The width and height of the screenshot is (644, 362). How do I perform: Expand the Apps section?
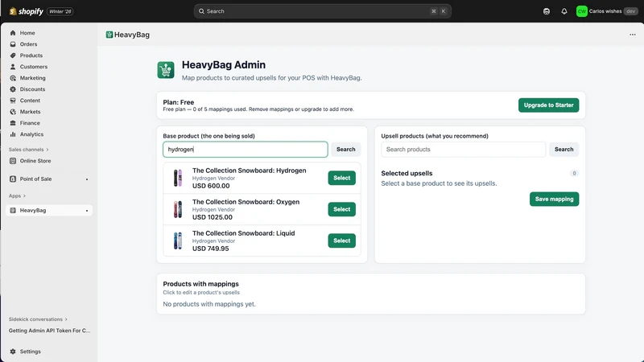point(17,195)
